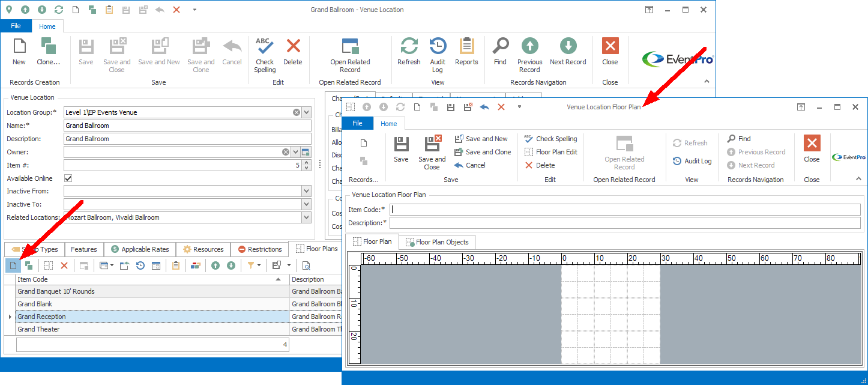Switch to Floor Plan Objects tab
This screenshot has width=868, height=385.
437,242
